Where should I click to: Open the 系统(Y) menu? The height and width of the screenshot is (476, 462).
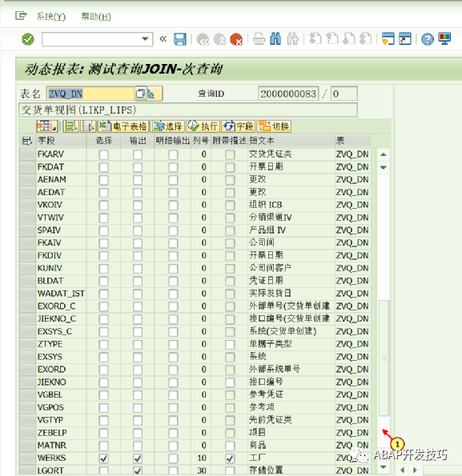click(51, 16)
